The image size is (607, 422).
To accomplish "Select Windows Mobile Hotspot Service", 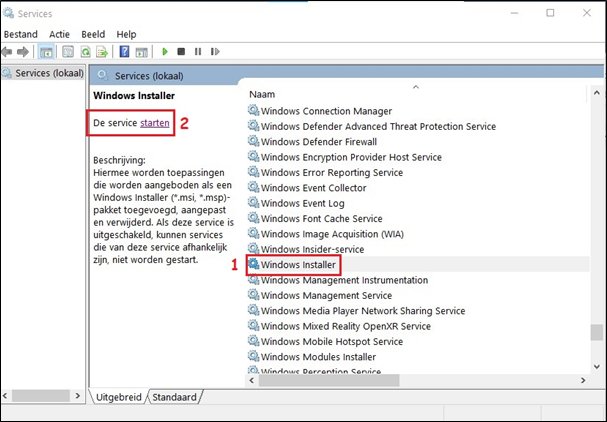I will tap(332, 341).
